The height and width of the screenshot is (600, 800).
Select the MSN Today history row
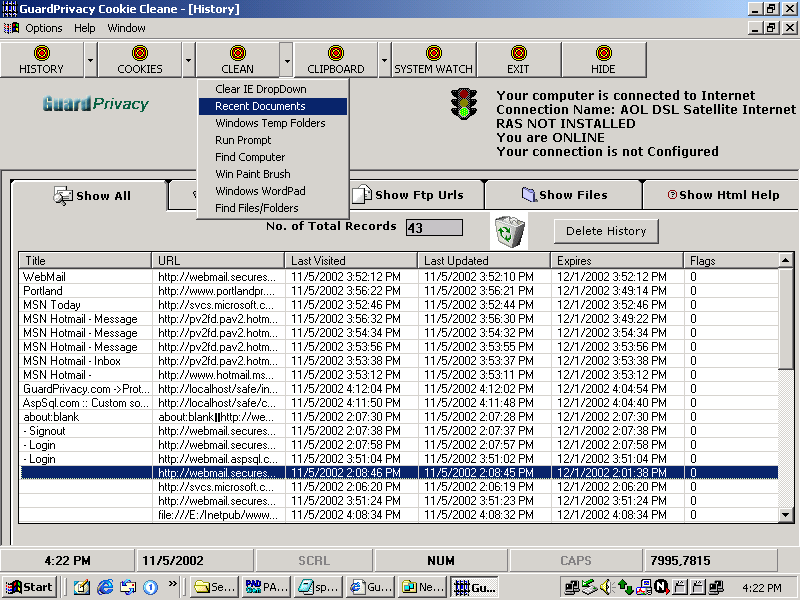tap(399, 305)
